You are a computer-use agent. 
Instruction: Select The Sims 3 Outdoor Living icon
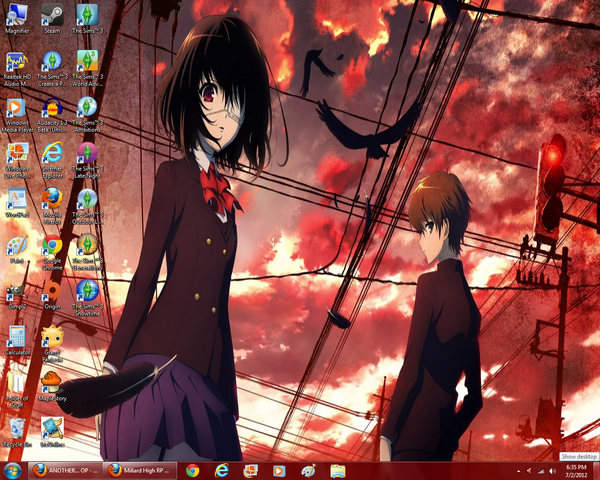87,207
